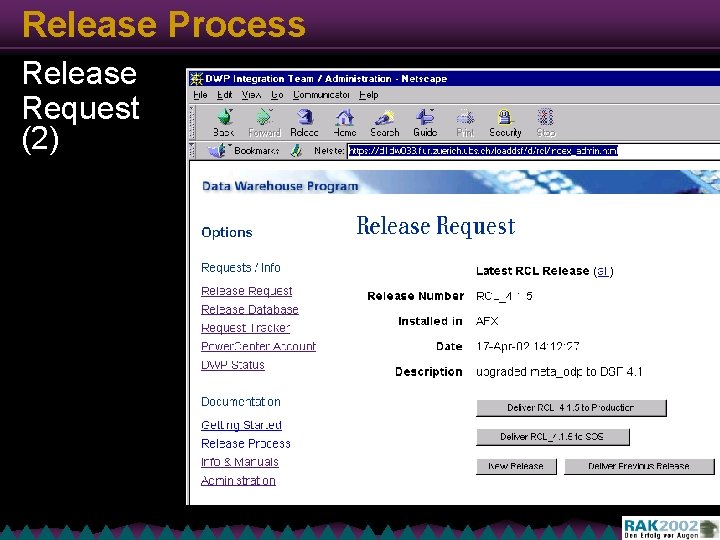Click the location drag icon beside Netsite
Image resolution: width=720 pixels, height=540 pixels.
[x=297, y=150]
